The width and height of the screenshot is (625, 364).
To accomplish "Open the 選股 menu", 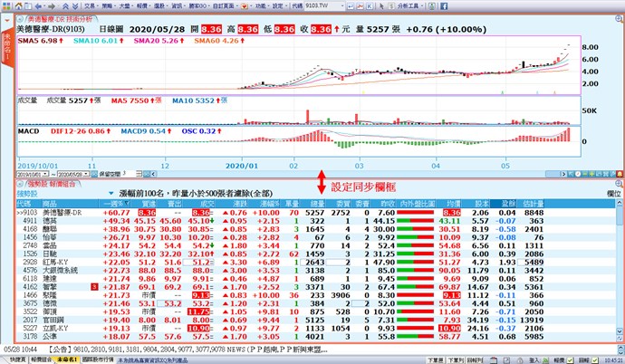I will click(x=160, y=6).
